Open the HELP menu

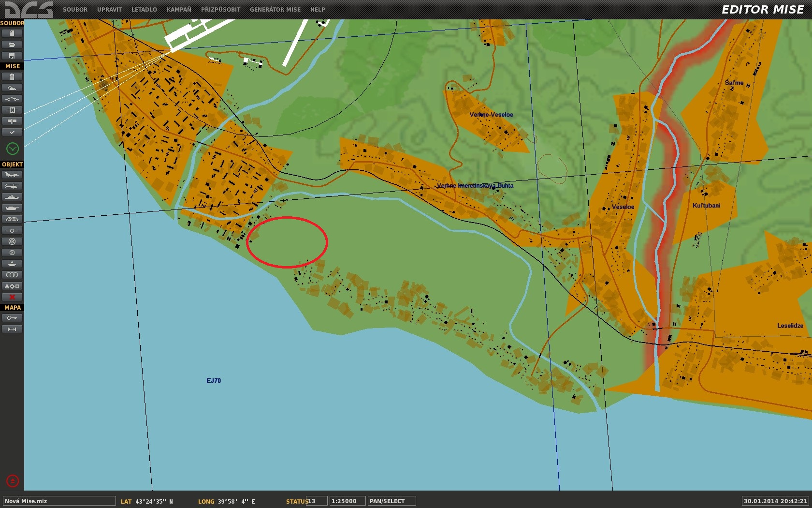pyautogui.click(x=318, y=9)
